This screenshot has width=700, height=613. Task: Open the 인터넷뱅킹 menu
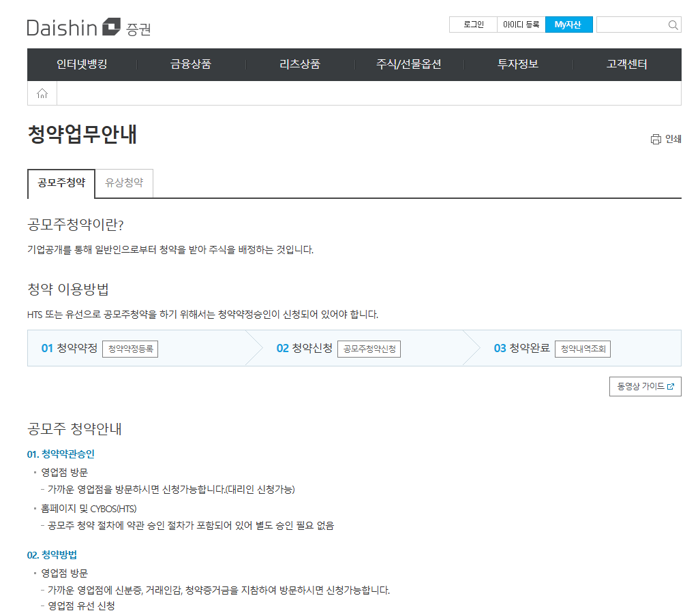(81, 65)
